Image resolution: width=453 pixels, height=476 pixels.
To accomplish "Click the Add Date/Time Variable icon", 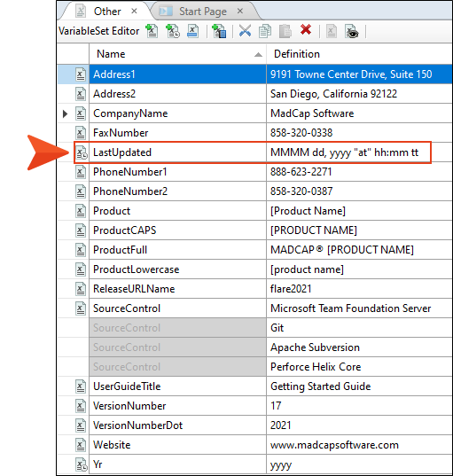I will [173, 31].
